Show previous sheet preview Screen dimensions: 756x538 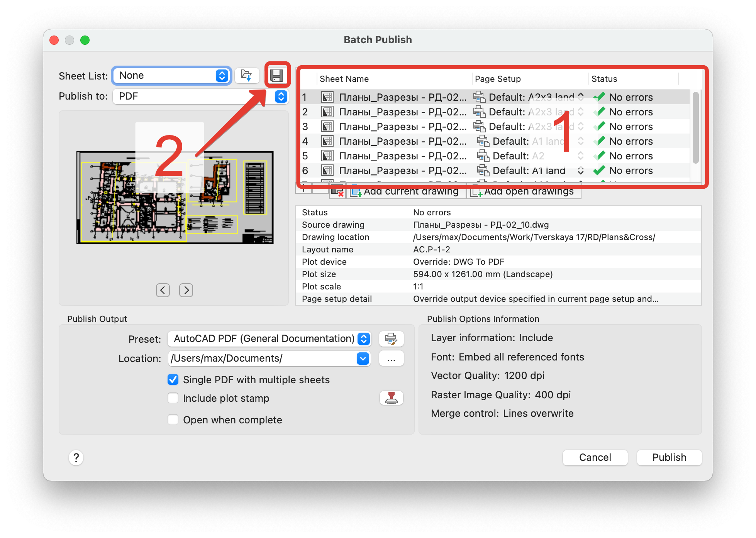[163, 290]
